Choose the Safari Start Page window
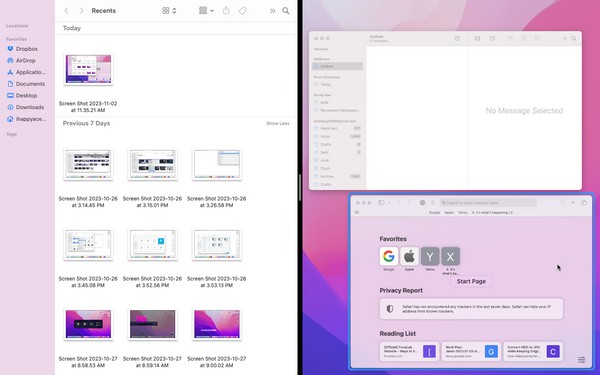Viewport: 600px width, 375px height. [x=471, y=281]
